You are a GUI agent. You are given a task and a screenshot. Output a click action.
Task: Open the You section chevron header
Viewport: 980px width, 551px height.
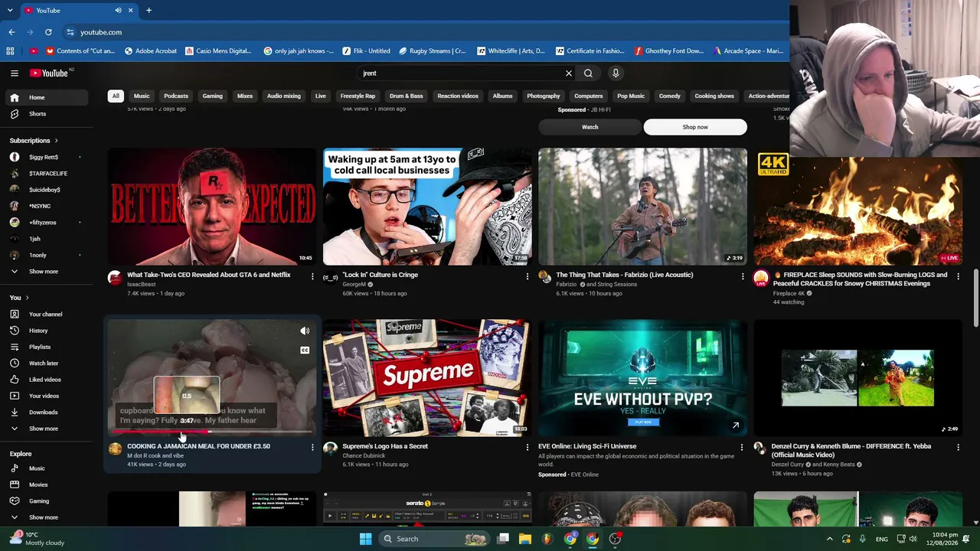(x=19, y=298)
